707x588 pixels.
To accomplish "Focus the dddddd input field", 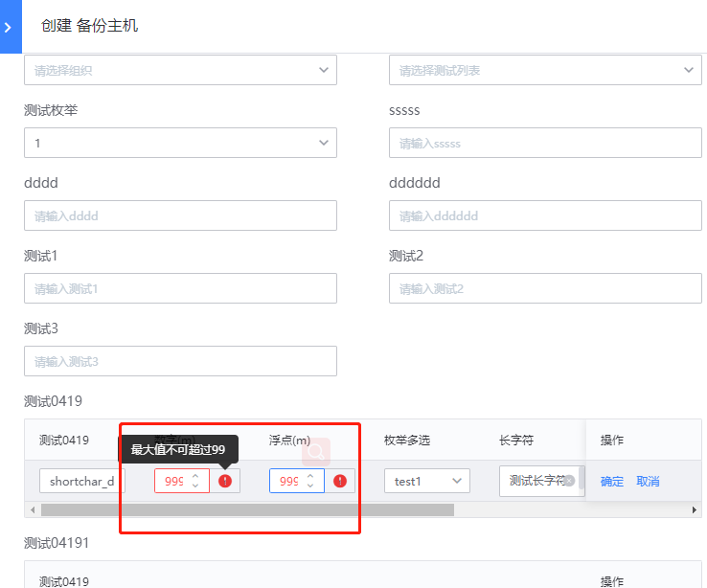I will point(545,215).
